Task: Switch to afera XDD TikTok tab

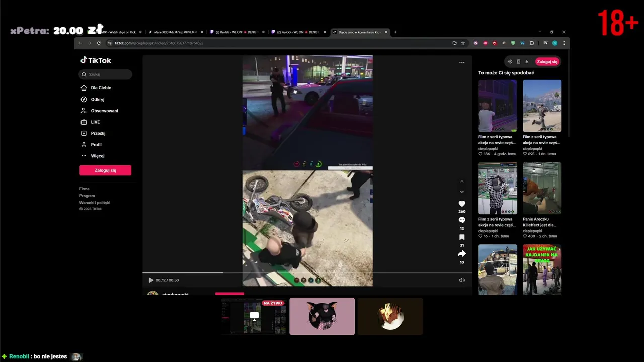Action: coord(175,32)
